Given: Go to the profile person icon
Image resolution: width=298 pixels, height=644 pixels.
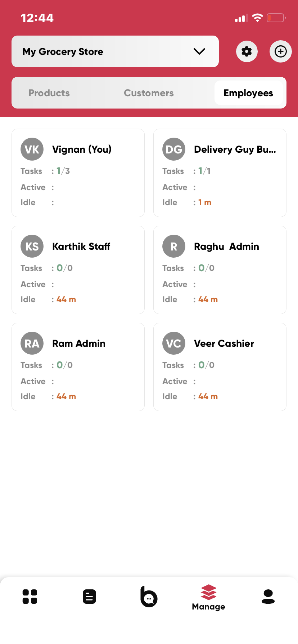Looking at the screenshot, I should (268, 597).
